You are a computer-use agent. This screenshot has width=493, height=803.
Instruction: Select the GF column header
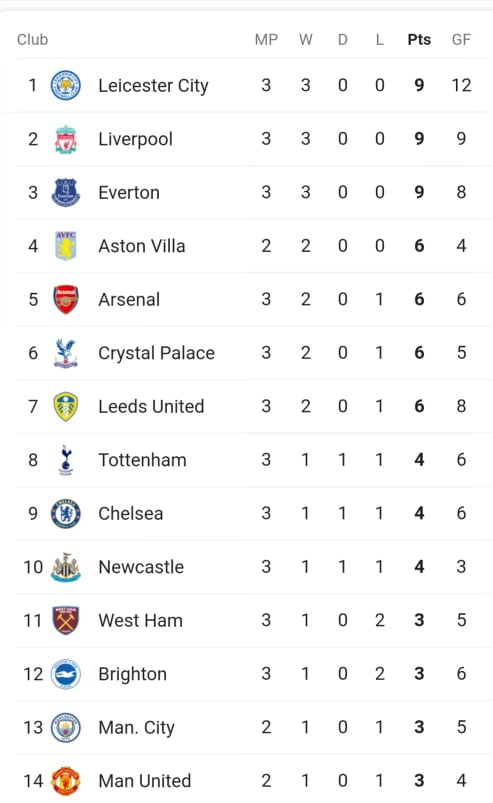tap(461, 39)
